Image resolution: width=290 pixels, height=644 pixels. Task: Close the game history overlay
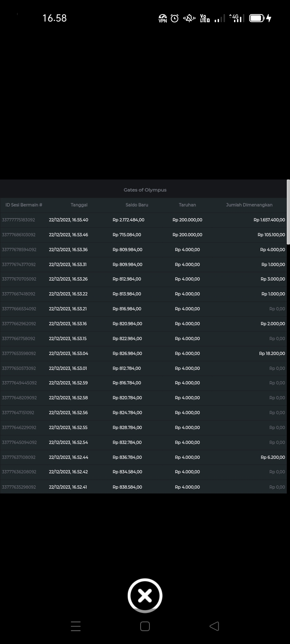coord(145,596)
